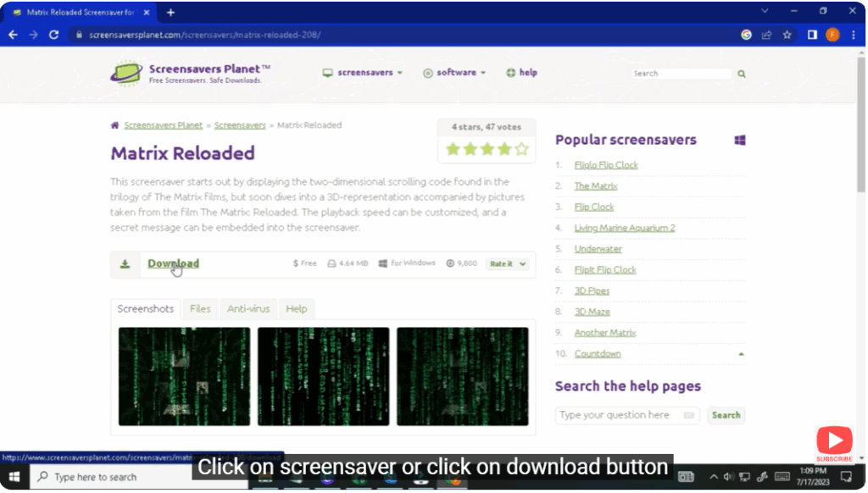Screen dimensions: 868x493
Task: Click the search magnifier icon on site
Action: pos(742,74)
